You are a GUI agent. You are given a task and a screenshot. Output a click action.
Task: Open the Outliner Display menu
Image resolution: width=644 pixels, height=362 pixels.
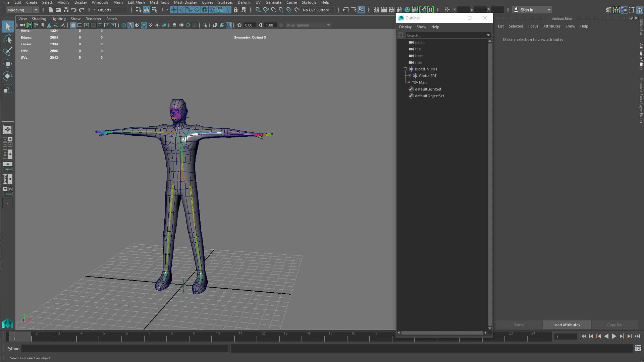[405, 27]
